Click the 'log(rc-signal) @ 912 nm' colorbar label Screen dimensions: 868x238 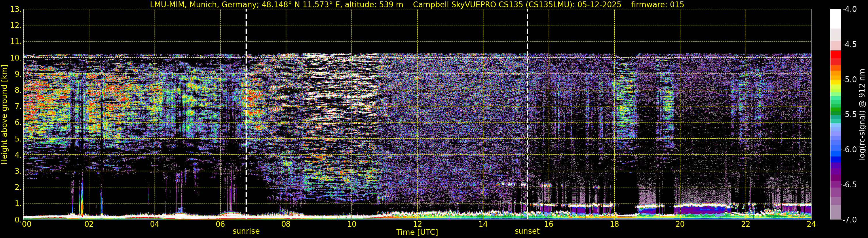click(862, 115)
